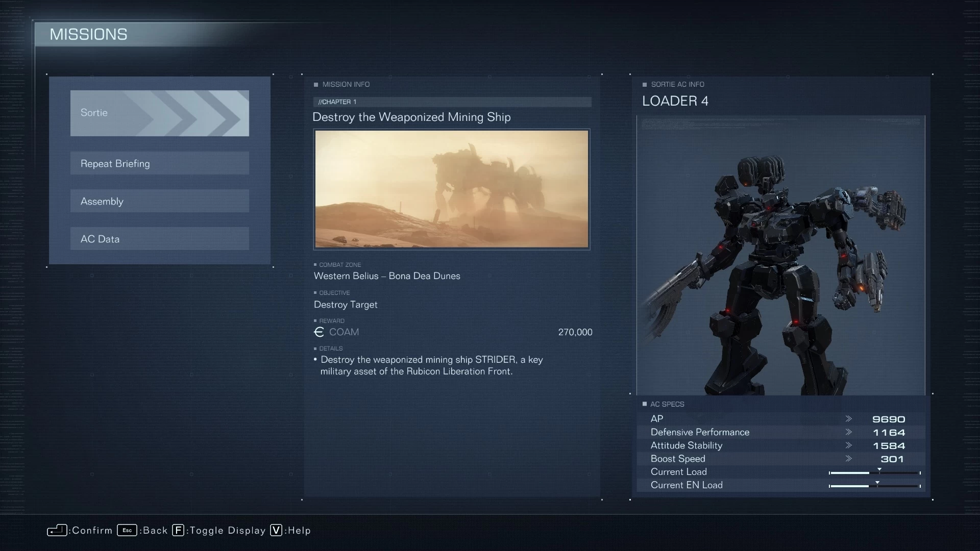Click the OBJECTIVE label
The height and width of the screenshot is (551, 980).
point(334,293)
